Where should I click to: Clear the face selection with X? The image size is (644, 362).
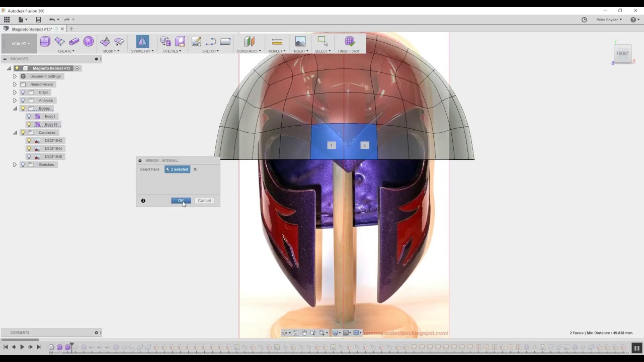click(x=195, y=169)
